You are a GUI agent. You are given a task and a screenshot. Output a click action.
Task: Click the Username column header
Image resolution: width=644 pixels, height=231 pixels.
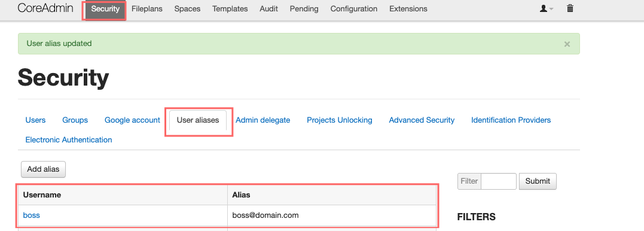click(123, 195)
